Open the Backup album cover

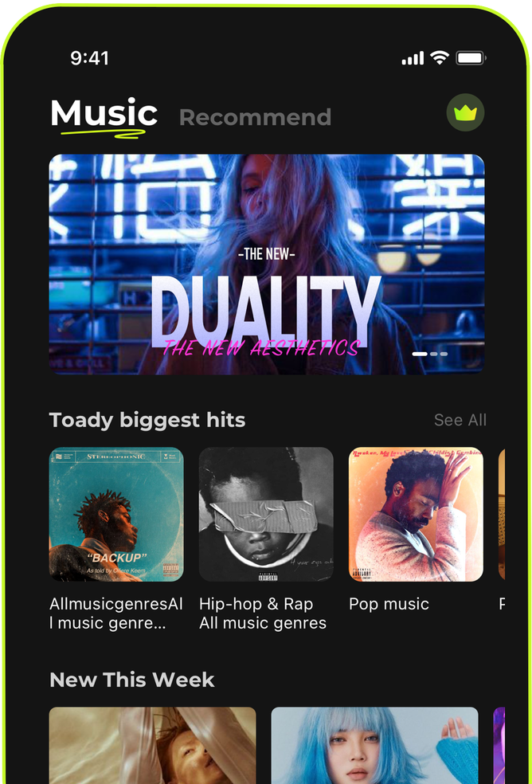tap(116, 514)
